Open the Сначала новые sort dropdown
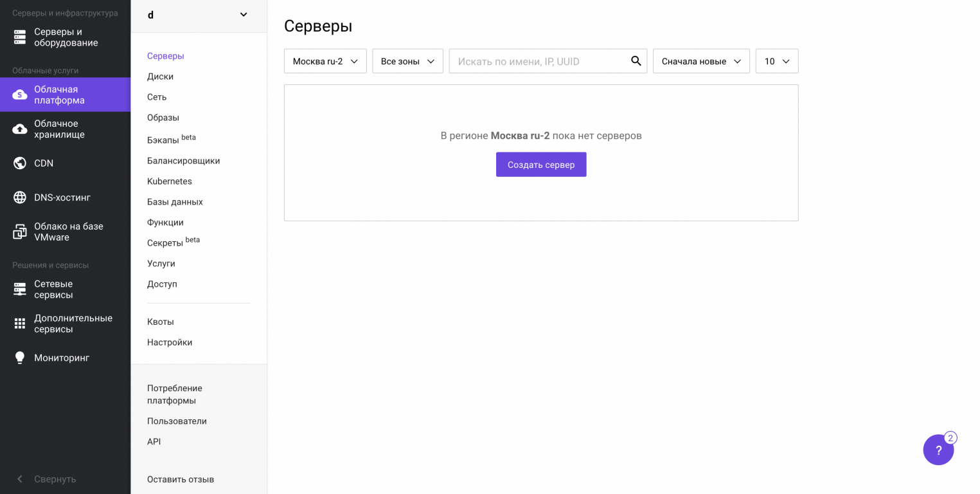The image size is (980, 494). (x=701, y=61)
